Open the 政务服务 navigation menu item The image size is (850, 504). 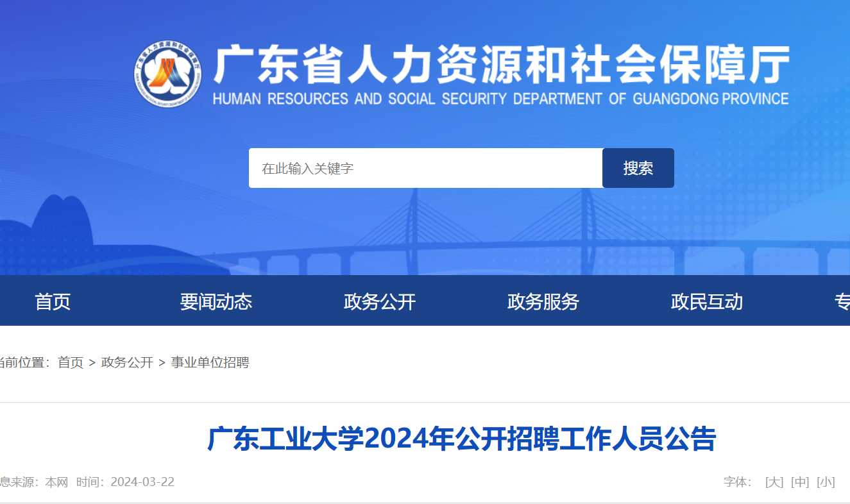point(543,301)
